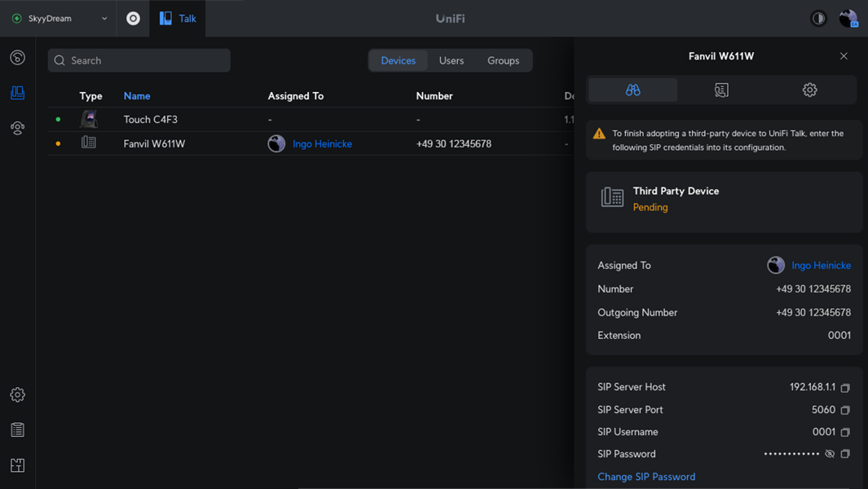This screenshot has height=489, width=868.
Task: Open the devices phonebook sidebar icon
Action: click(x=17, y=93)
